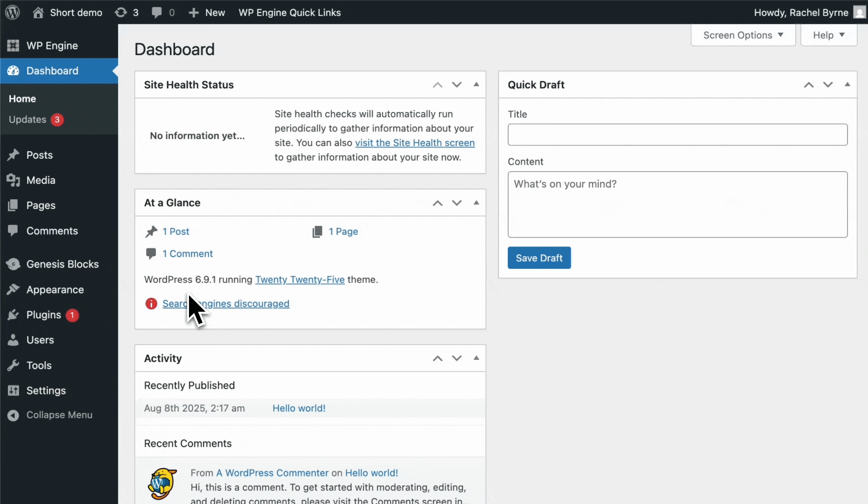Move the At a Glance panel down
The image size is (868, 504).
click(x=456, y=203)
